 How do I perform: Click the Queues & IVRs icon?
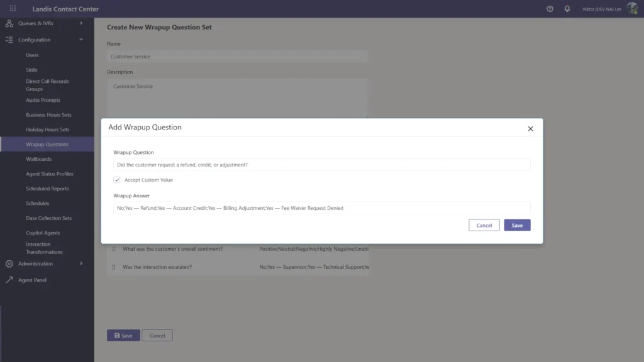[x=9, y=23]
